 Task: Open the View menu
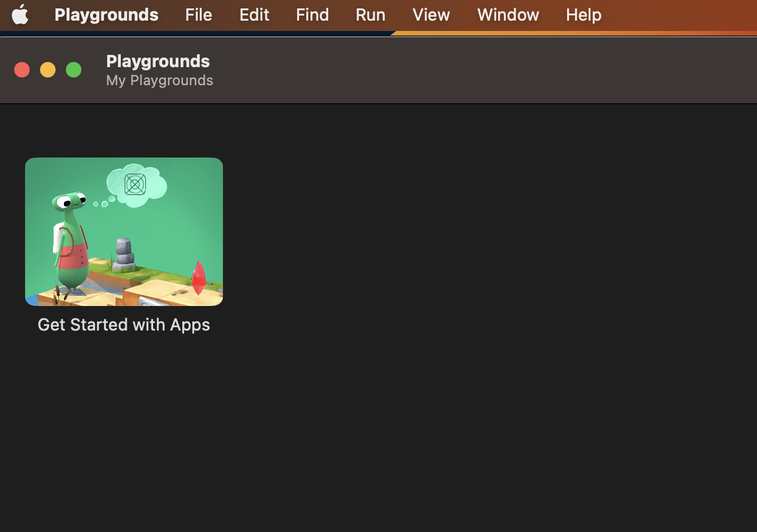[x=431, y=14]
